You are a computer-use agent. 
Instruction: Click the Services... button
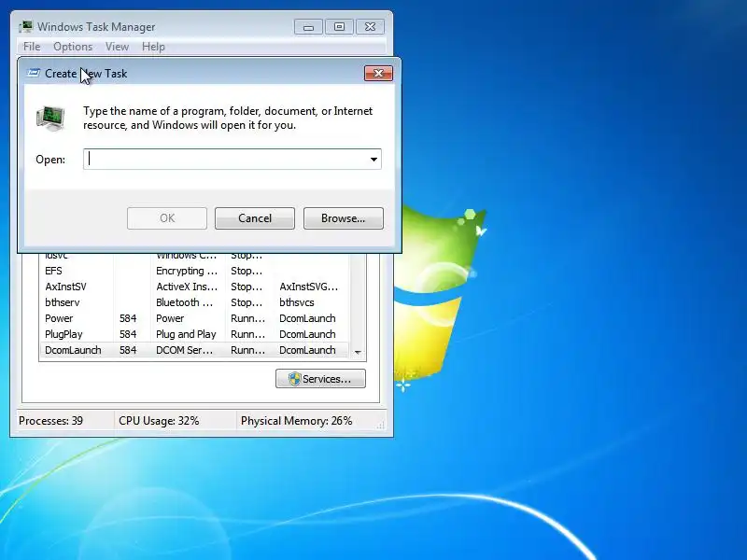[x=320, y=379]
